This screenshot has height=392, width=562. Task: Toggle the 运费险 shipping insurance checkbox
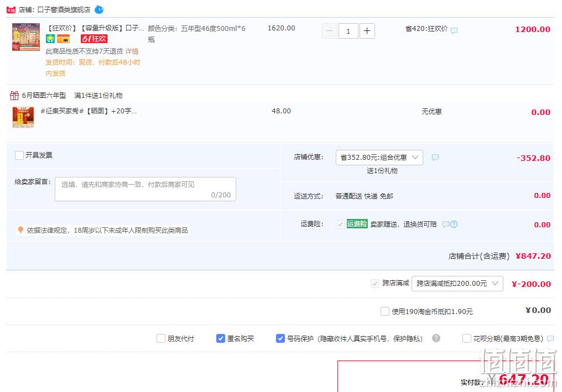point(340,224)
